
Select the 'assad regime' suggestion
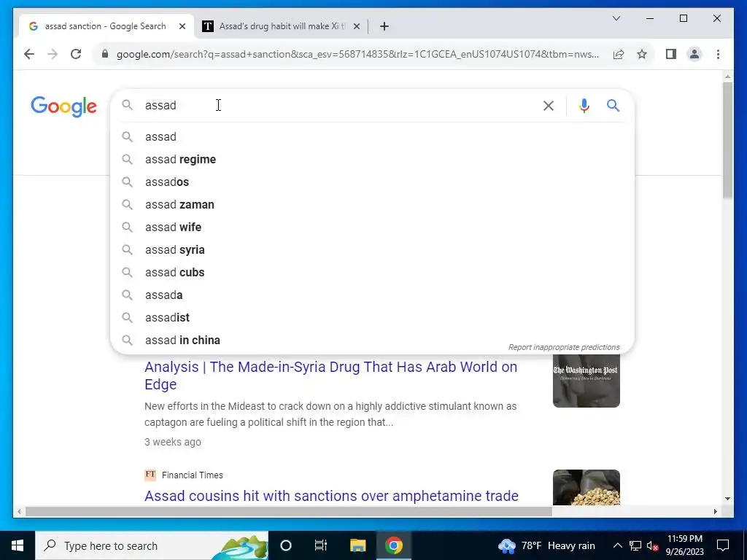[372, 159]
